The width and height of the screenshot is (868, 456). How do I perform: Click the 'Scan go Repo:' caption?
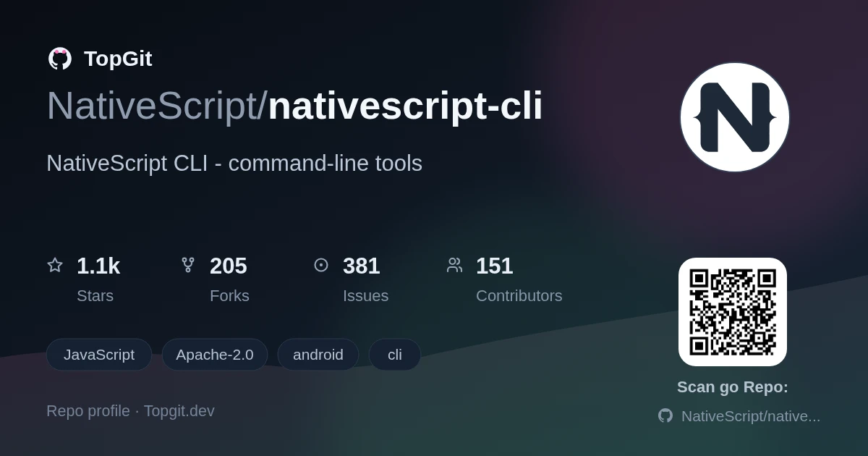tap(733, 387)
